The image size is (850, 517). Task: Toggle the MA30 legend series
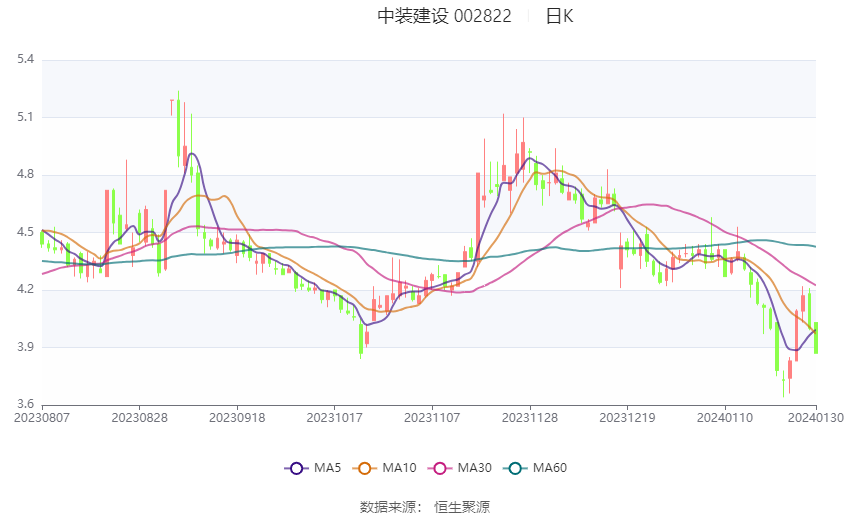tap(460, 468)
